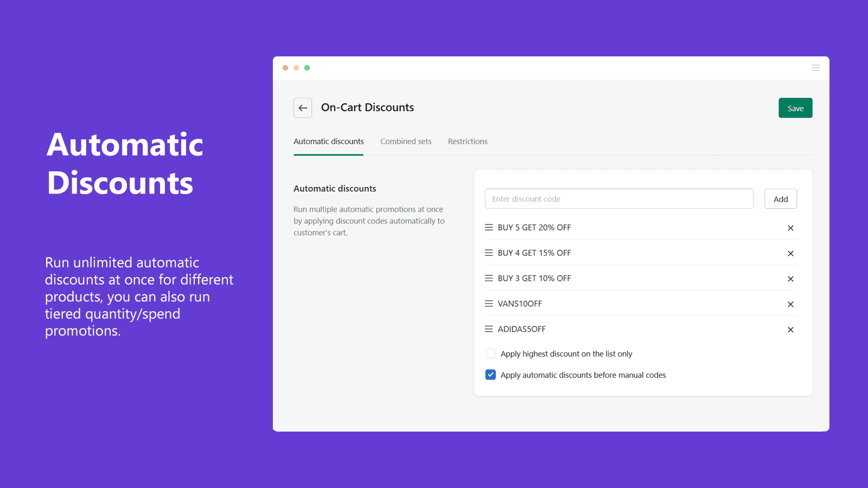This screenshot has width=868, height=488.
Task: Open the Restrictions tab
Action: [x=467, y=141]
